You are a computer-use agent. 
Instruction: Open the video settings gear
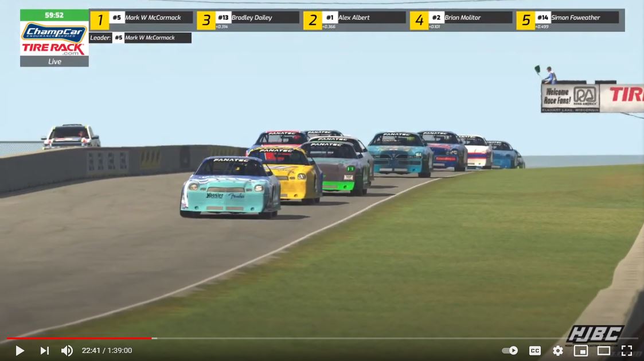coord(557,351)
